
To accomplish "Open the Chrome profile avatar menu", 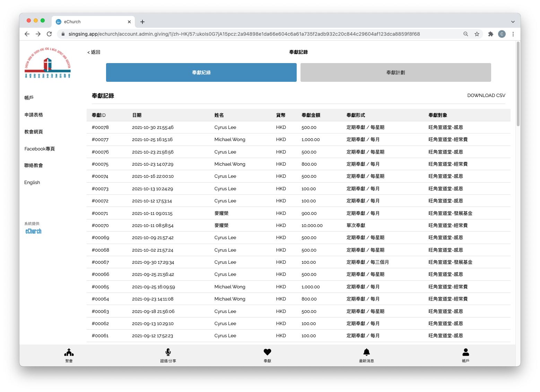I will pos(502,34).
